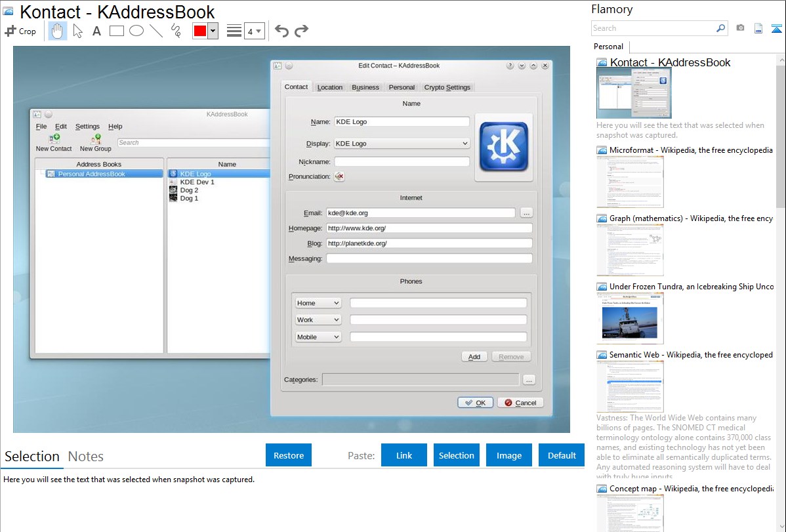Image resolution: width=786 pixels, height=532 pixels.
Task: Click New Contact in KAddressBook toolbar
Action: click(54, 143)
